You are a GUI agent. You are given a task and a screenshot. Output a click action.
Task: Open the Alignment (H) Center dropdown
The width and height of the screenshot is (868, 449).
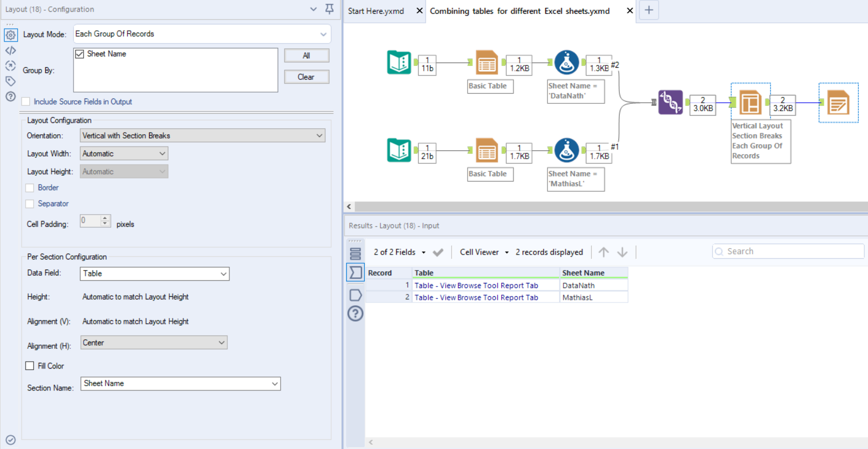pos(154,343)
